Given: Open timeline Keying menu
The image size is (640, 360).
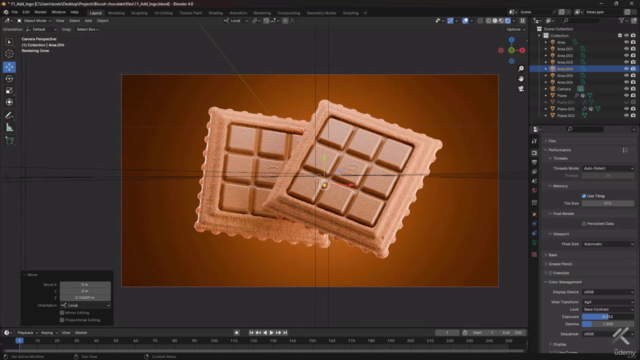Looking at the screenshot, I should point(49,333).
